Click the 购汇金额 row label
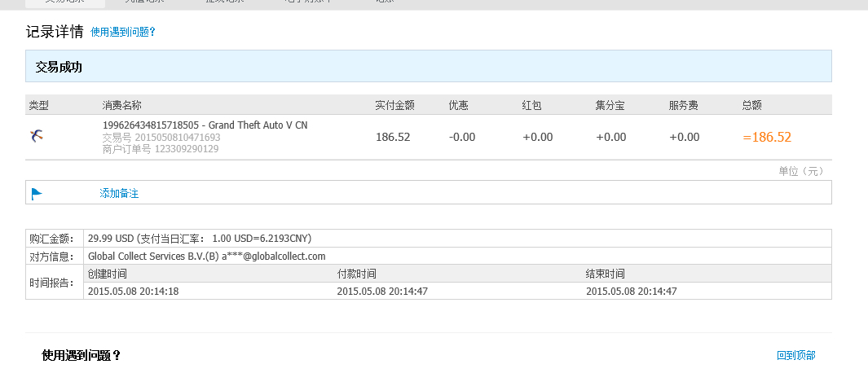Image resolution: width=868 pixels, height=373 pixels. 51,239
